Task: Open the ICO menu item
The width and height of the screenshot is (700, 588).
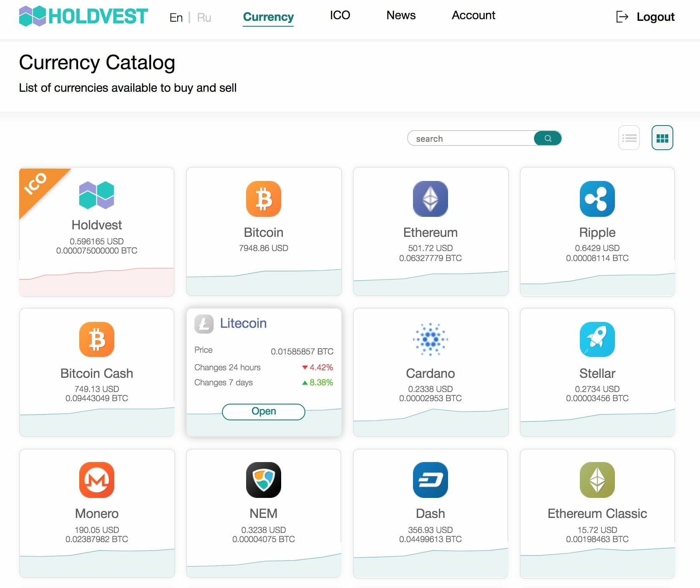Action: click(340, 16)
